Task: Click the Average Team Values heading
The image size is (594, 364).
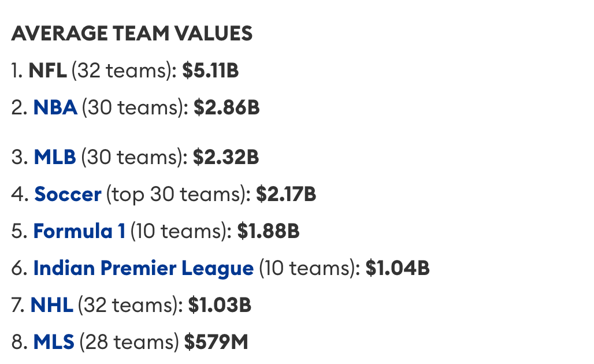Action: point(132,34)
